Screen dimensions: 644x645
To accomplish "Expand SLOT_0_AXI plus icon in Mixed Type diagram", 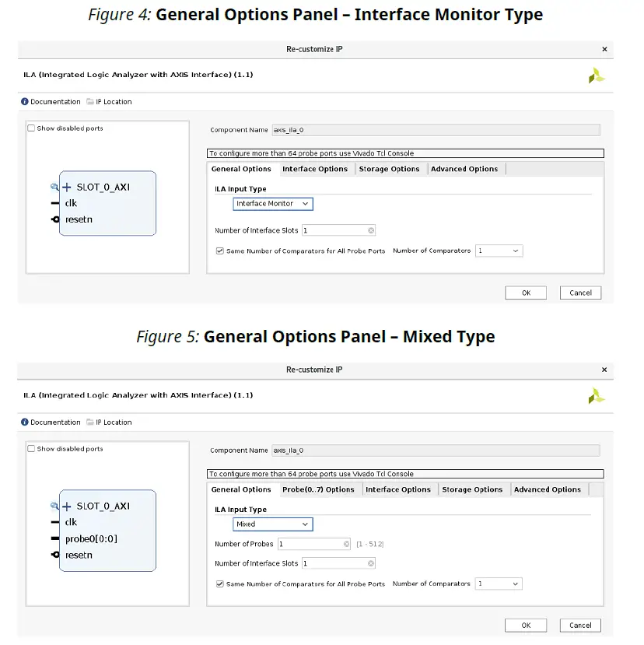I will coord(67,507).
